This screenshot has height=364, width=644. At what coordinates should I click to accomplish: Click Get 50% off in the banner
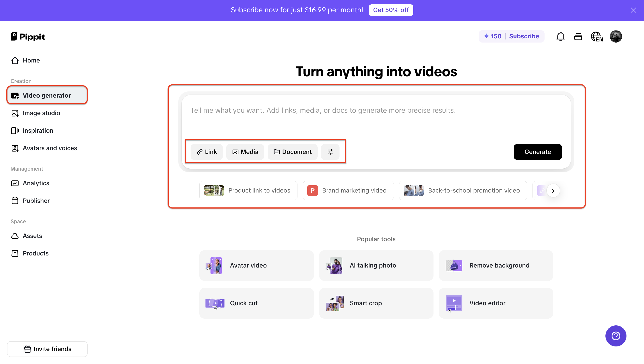coord(391,10)
